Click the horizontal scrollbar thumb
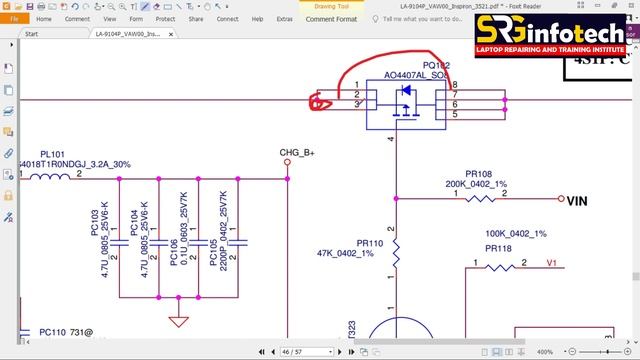Viewport: 640px width, 360px height. coord(439,342)
